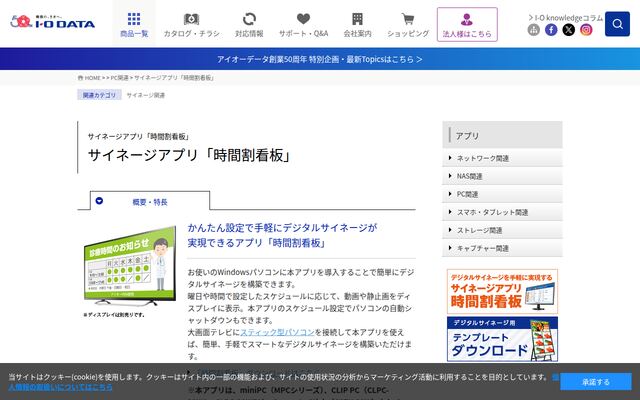Open the サポート・Q&A heart icon
The width and height of the screenshot is (640, 400).
coord(303,19)
